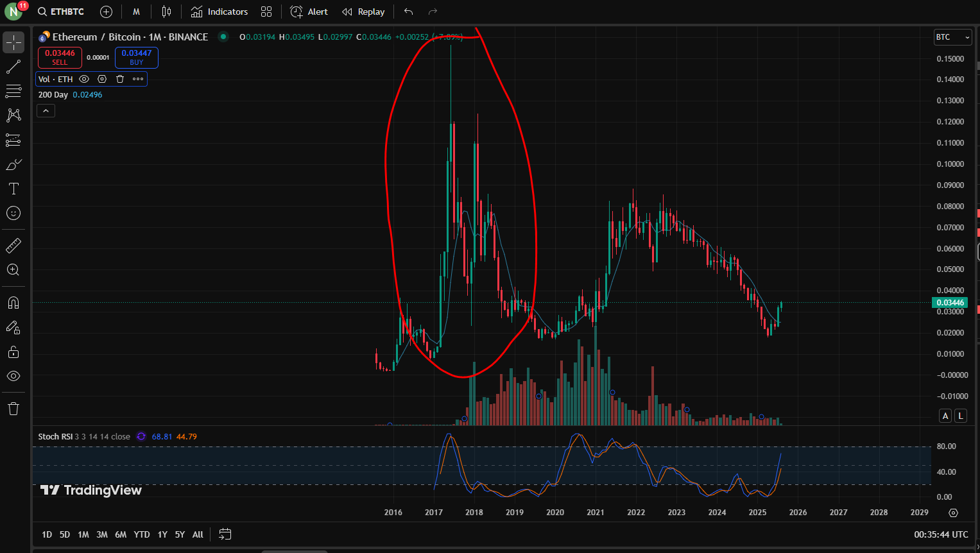Click the 0.03446 current price label

tap(950, 303)
